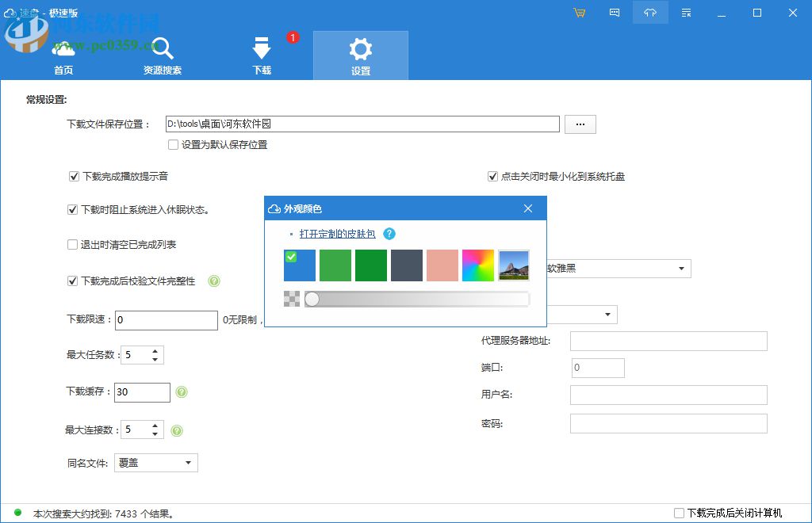Screen dimensions: 812x523
Task: Enable 退出时清空已完成列表 option
Action: click(x=73, y=245)
